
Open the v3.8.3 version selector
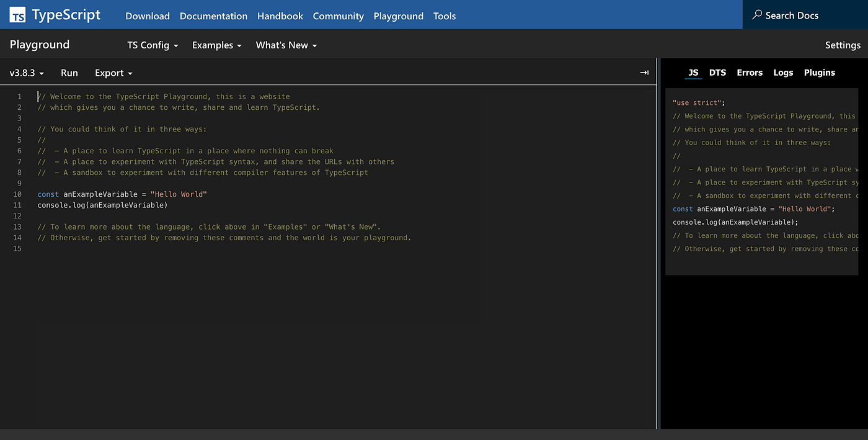click(26, 73)
